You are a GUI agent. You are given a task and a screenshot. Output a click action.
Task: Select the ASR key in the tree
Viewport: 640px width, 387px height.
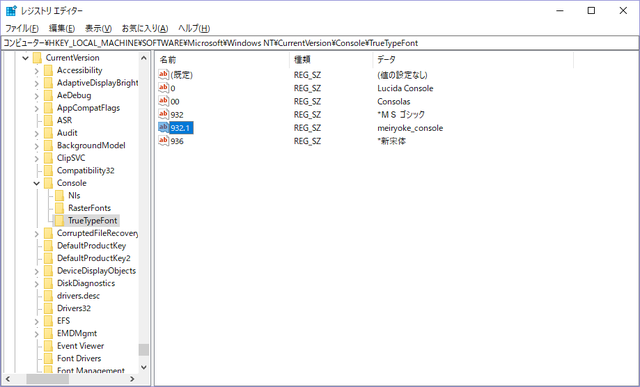point(64,120)
